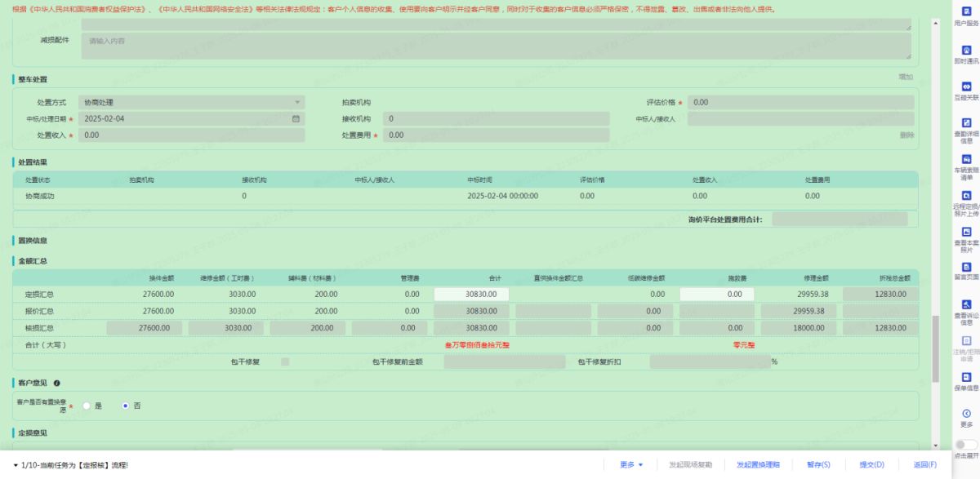The width and height of the screenshot is (980, 479).
Task: Click the 互碰关联 sidebar icon
Action: click(966, 87)
